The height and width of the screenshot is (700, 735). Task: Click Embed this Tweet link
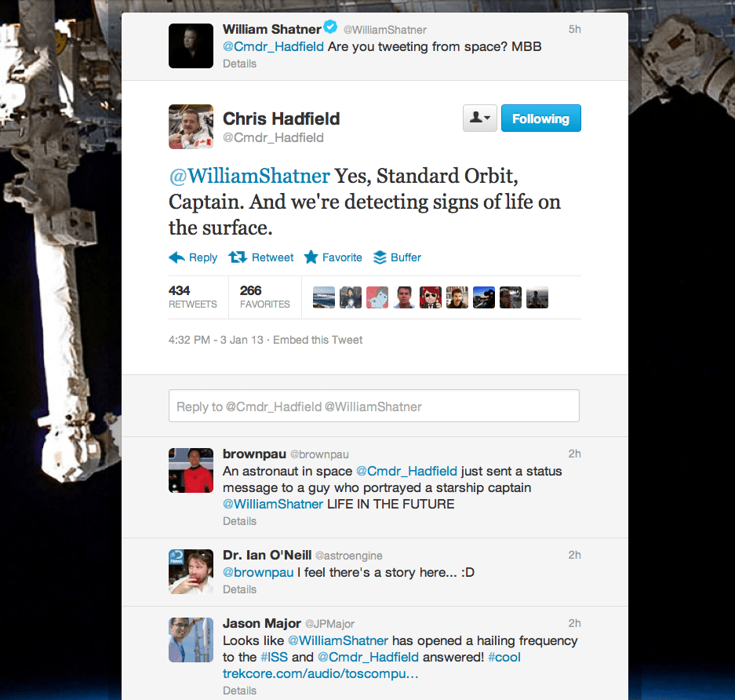tap(318, 340)
